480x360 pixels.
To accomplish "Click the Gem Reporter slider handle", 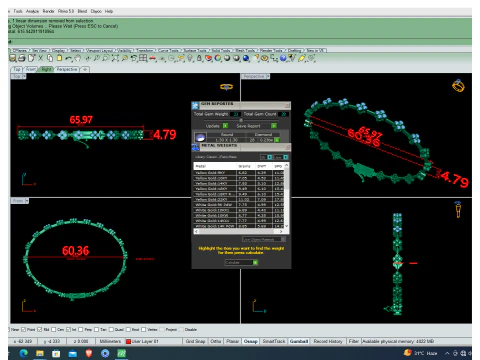I will 241,120.
